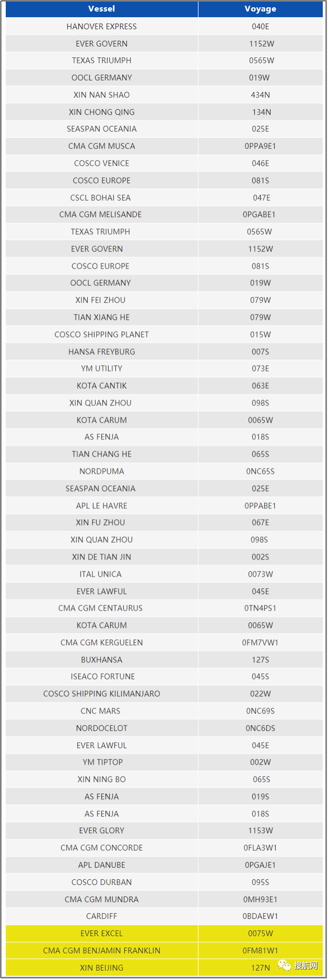Screen dimensions: 328x980
Task: Select the CMA CGM CONCORDE entry
Action: 102,848
